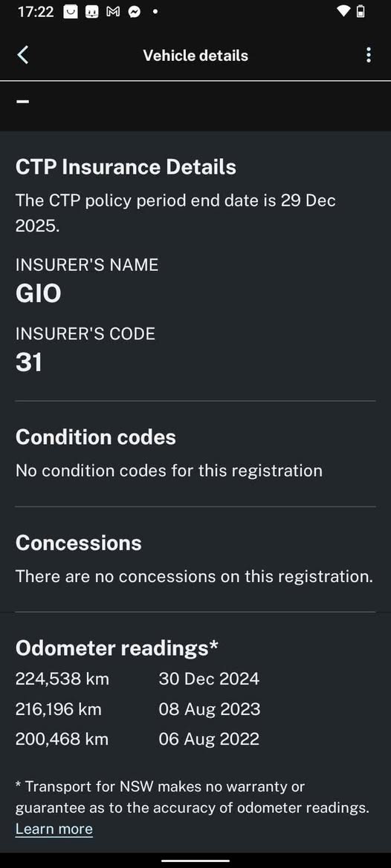Select the GIO insurer name
This screenshot has width=391, height=868.
tap(38, 293)
